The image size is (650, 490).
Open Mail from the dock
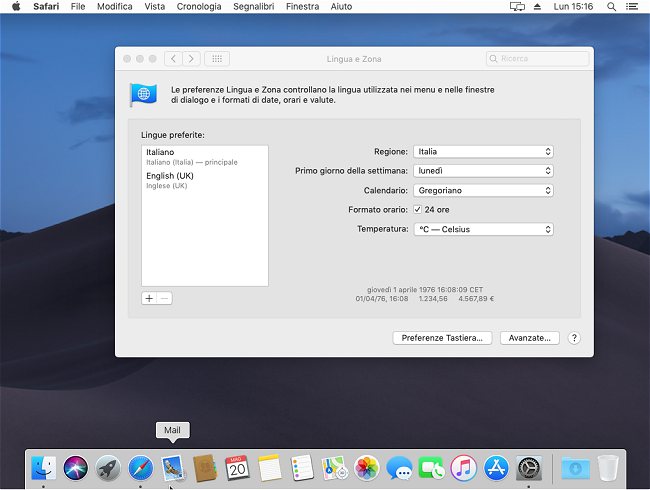point(172,467)
